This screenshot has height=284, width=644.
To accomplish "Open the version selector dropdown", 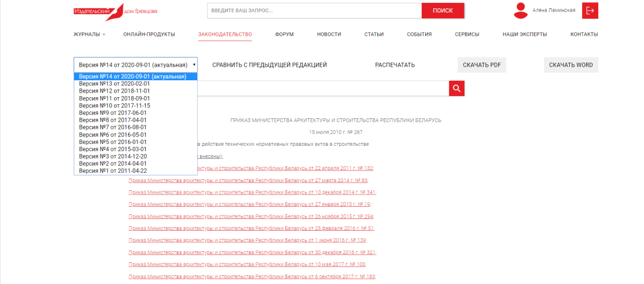I will tap(136, 65).
